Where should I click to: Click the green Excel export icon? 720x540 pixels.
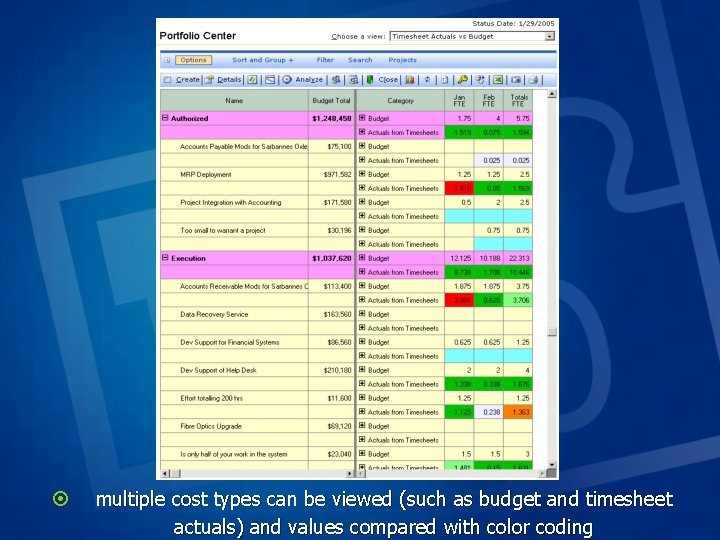498,79
